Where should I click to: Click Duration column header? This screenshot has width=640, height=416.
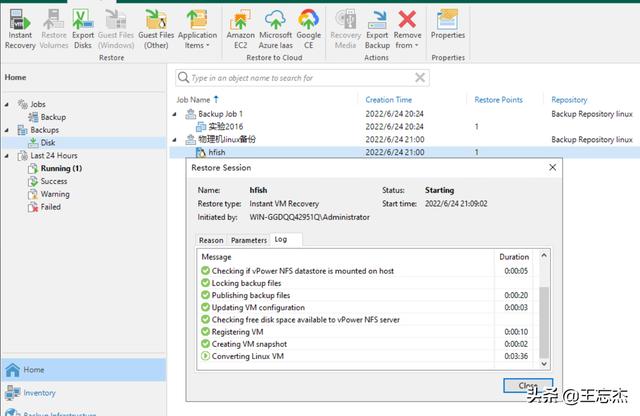pyautogui.click(x=514, y=257)
